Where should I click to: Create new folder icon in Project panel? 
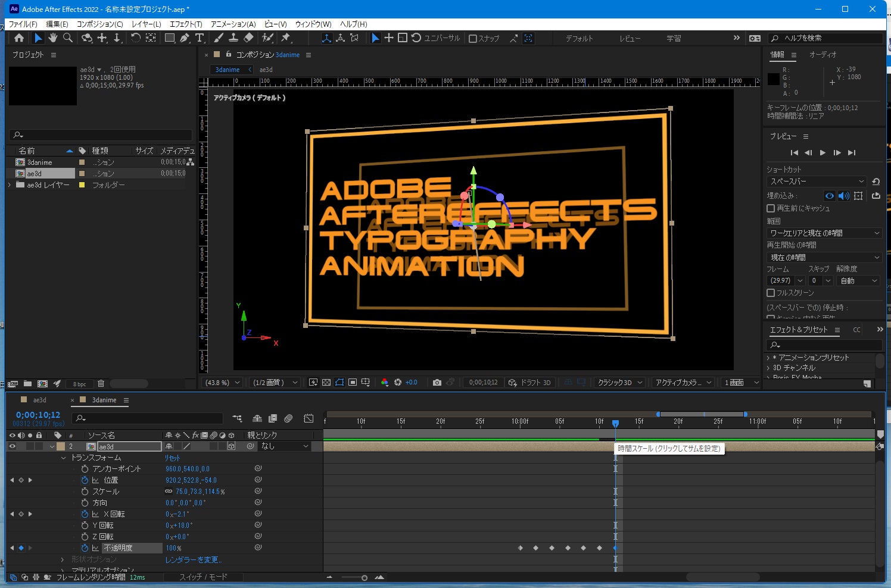[27, 384]
